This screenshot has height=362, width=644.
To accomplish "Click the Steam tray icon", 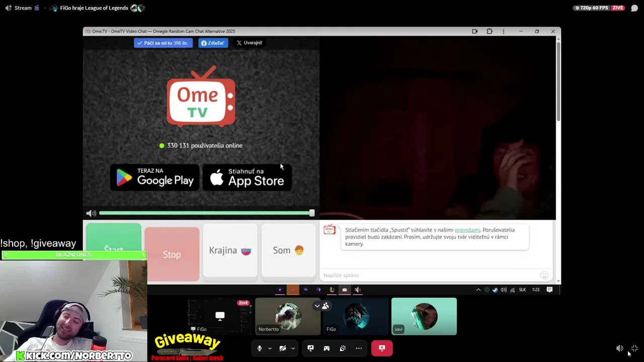I will 495,290.
